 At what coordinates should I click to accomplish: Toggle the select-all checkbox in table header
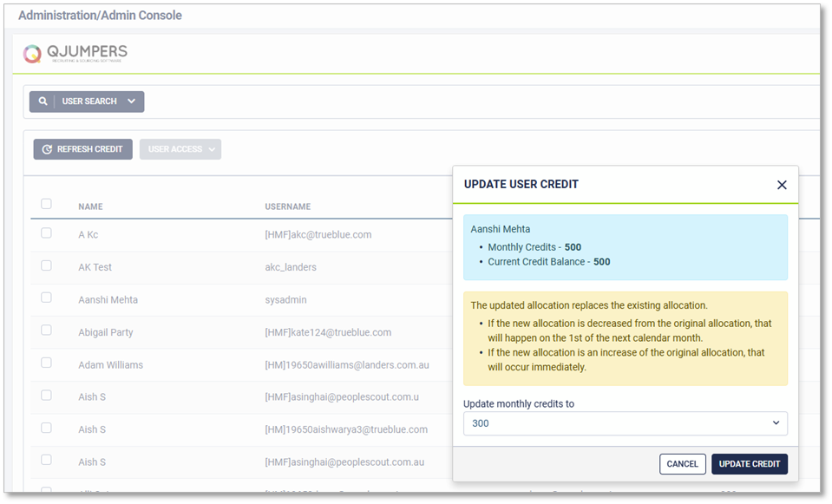46,204
